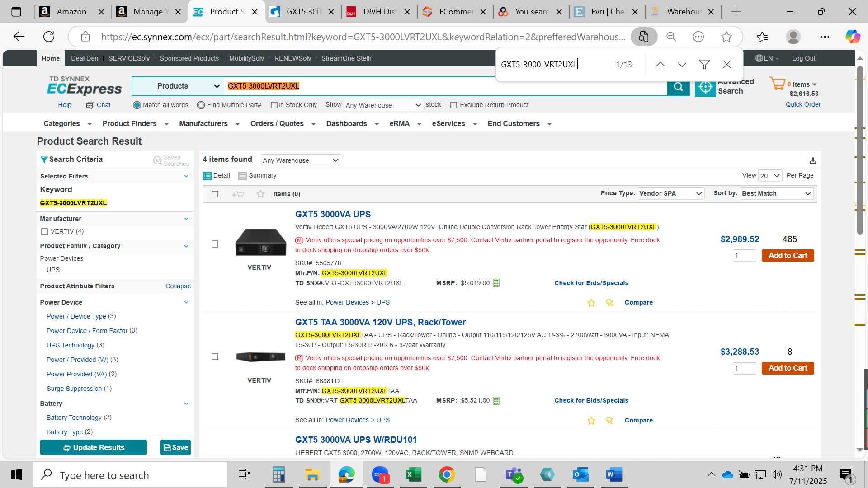Image resolution: width=868 pixels, height=488 pixels.
Task: Open the View per page dropdown
Action: point(770,176)
